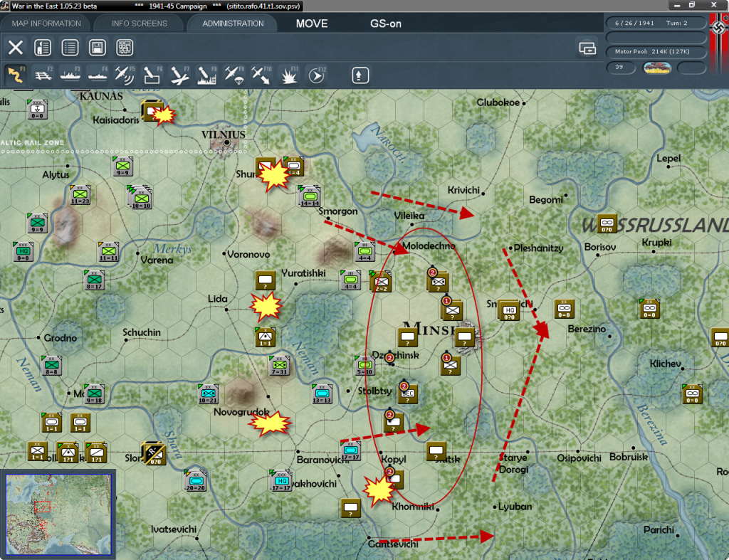Select the 1=1 mountain unit south of Lida
This screenshot has height=560, width=729.
point(265,337)
